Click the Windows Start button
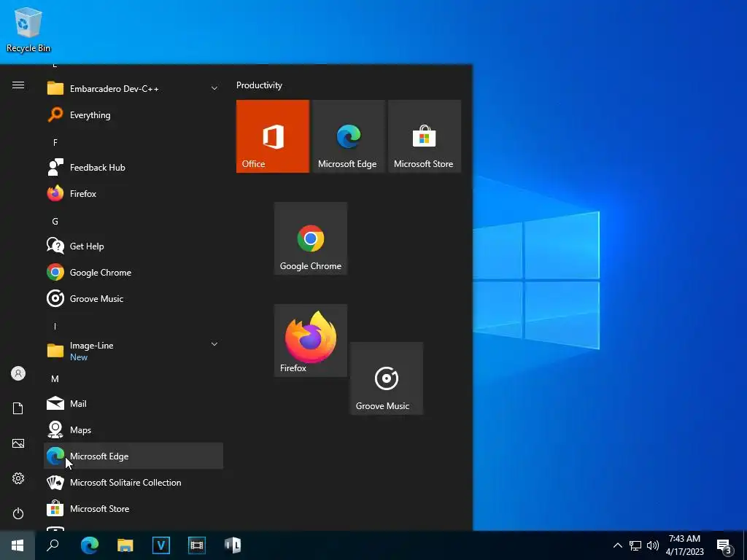 tap(18, 545)
